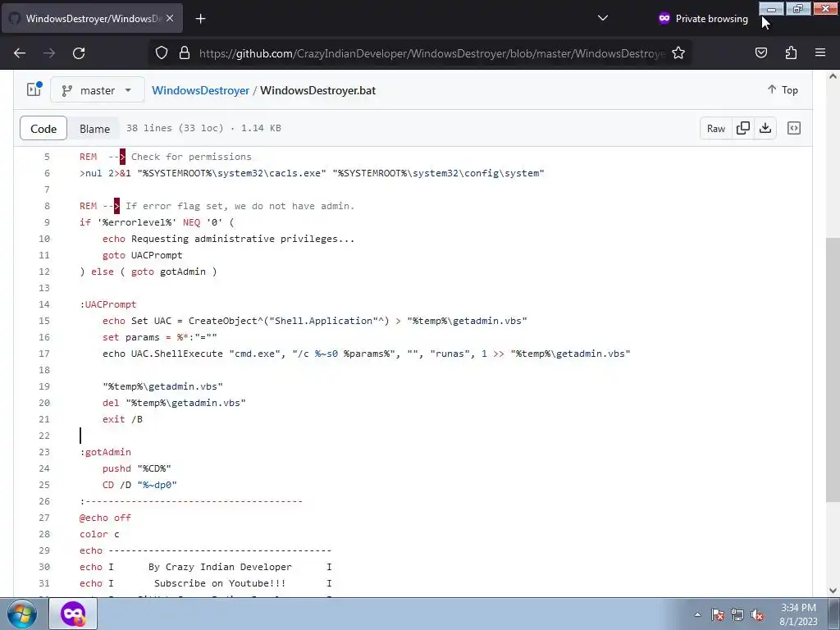Switch to the Blame view tab

(95, 129)
